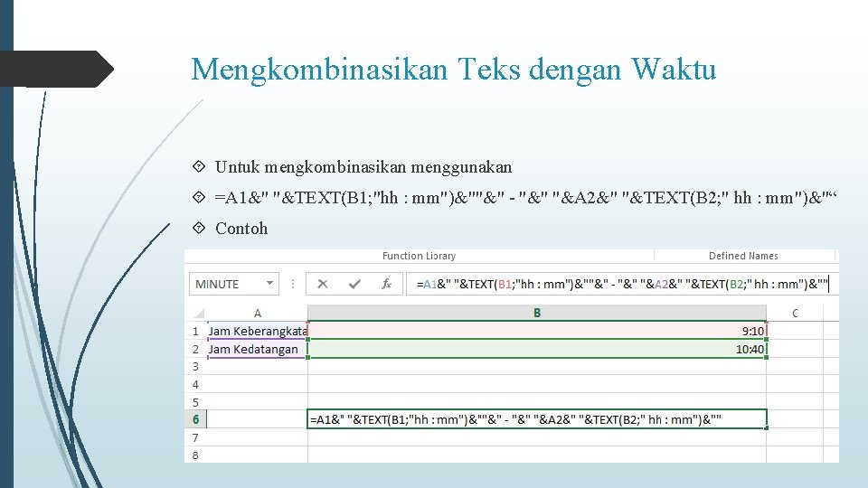Image resolution: width=868 pixels, height=488 pixels.
Task: Click cell containing 10:40
Action: coord(537,349)
